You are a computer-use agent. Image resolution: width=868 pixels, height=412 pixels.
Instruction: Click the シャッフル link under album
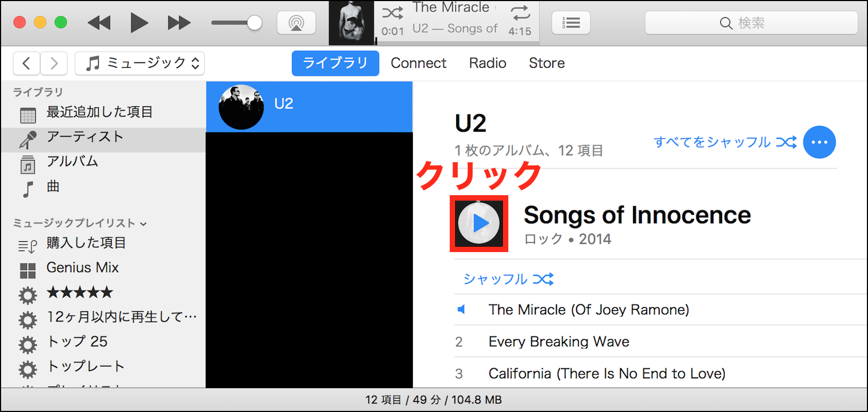tap(508, 279)
